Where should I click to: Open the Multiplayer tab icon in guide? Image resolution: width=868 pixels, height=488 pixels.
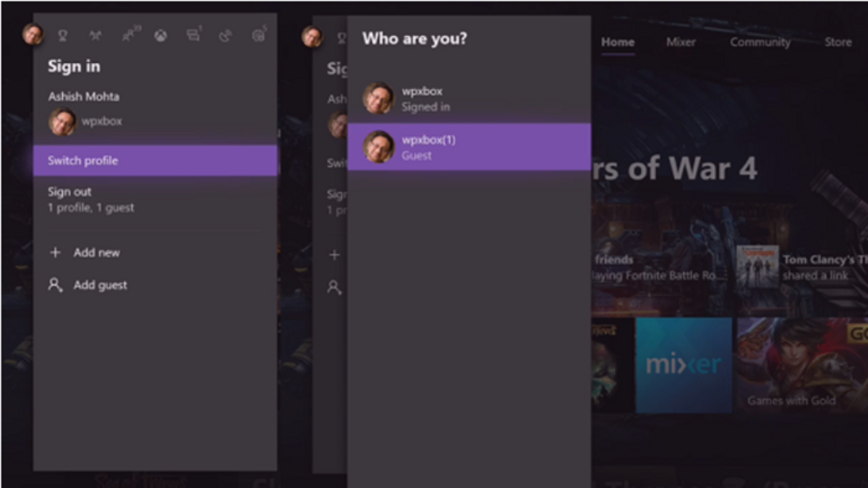(x=95, y=35)
